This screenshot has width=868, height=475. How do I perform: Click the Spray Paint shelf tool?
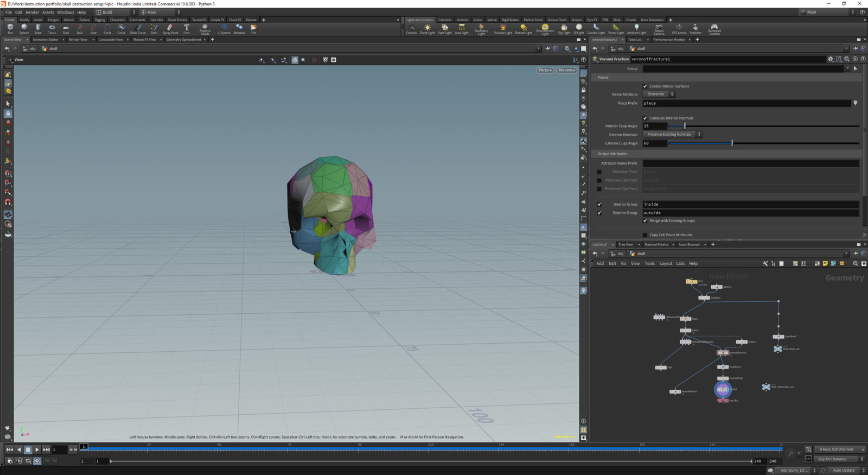point(170,28)
